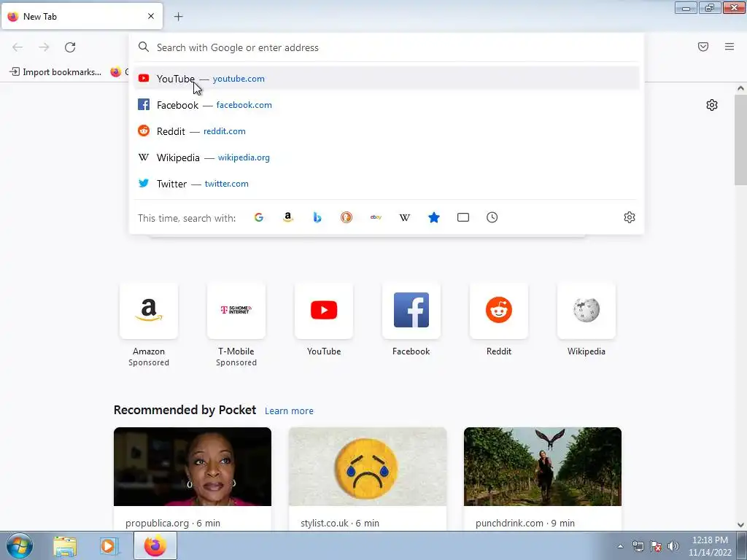Open Windows Explorer from taskbar
This screenshot has height=560, width=747.
tap(65, 546)
